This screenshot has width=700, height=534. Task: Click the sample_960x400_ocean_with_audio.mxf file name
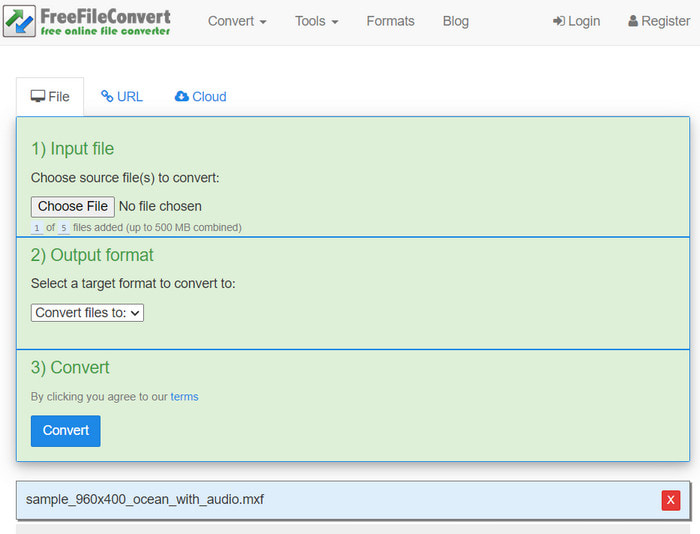(145, 499)
